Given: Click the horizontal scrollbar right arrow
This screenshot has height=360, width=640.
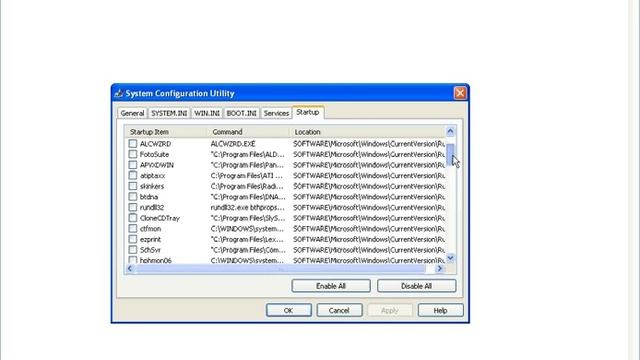Looking at the screenshot, I should pos(439,268).
